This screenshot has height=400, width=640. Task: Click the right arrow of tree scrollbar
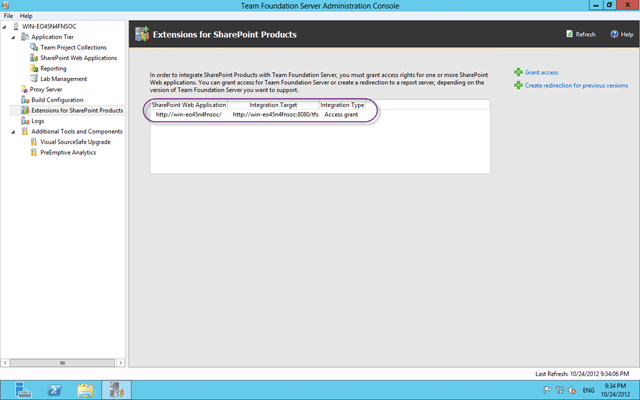[x=120, y=362]
